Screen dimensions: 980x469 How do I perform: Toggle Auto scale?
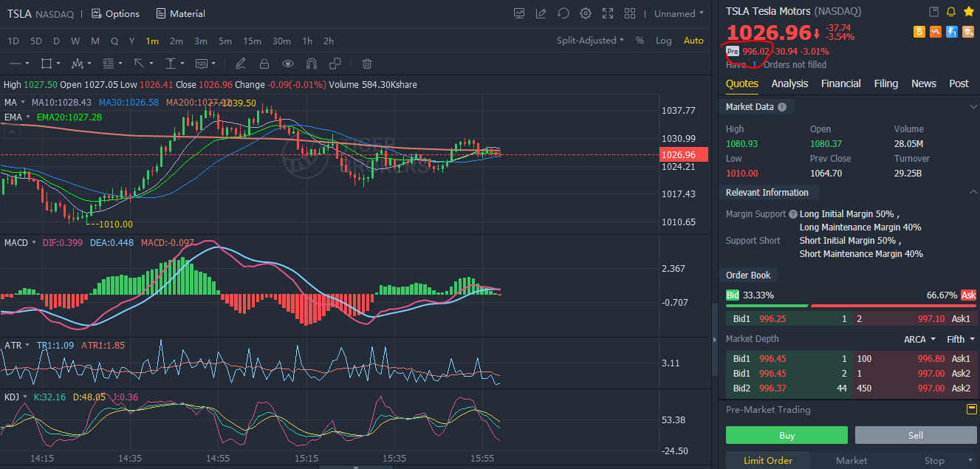pyautogui.click(x=693, y=41)
